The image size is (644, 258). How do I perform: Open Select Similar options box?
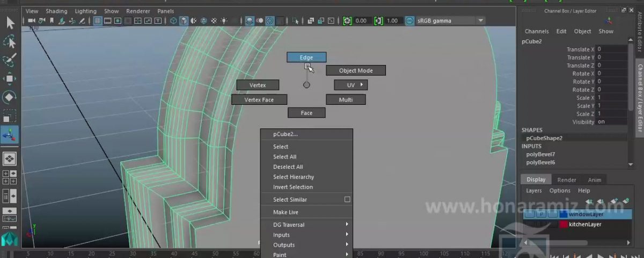(347, 199)
